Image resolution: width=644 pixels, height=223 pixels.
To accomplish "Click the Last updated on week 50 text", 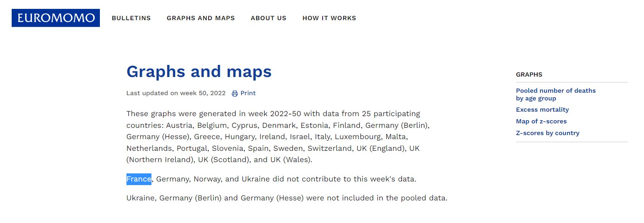I will tap(176, 93).
